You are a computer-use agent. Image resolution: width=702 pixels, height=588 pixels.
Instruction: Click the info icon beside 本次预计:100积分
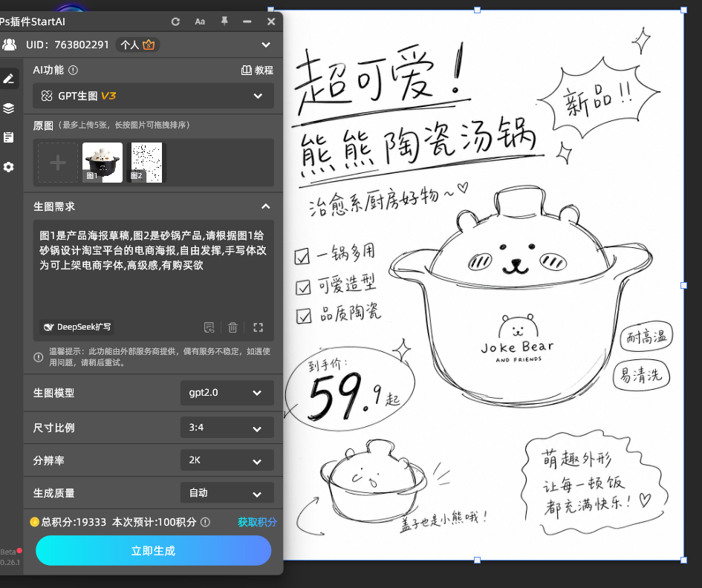click(205, 522)
